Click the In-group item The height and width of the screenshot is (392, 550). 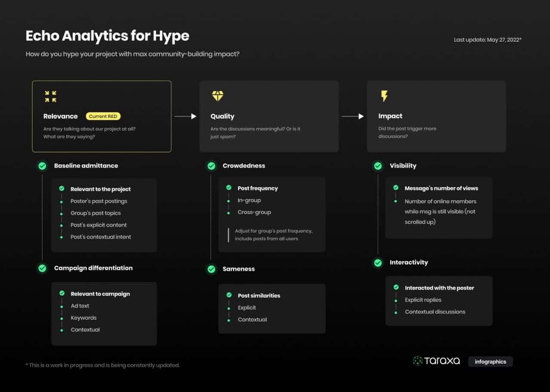coord(249,200)
